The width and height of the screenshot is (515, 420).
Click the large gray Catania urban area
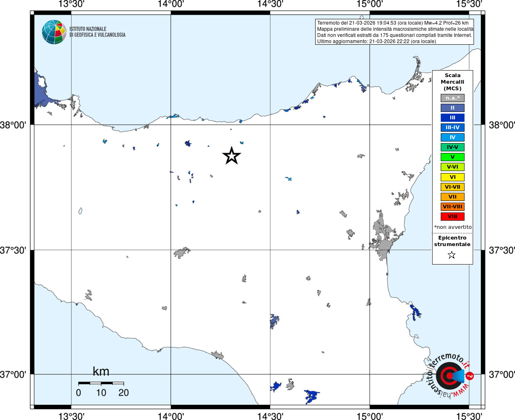point(385,238)
